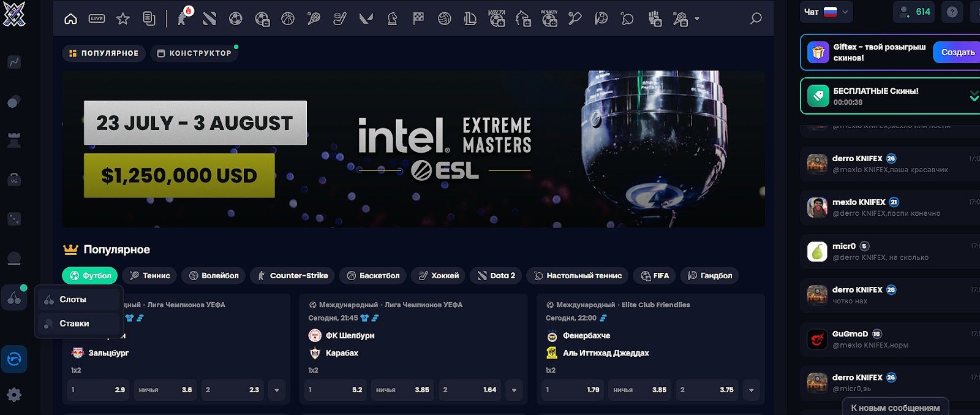Click the blue refresh icon in sidebar
This screenshot has width=980, height=415.
click(14, 359)
